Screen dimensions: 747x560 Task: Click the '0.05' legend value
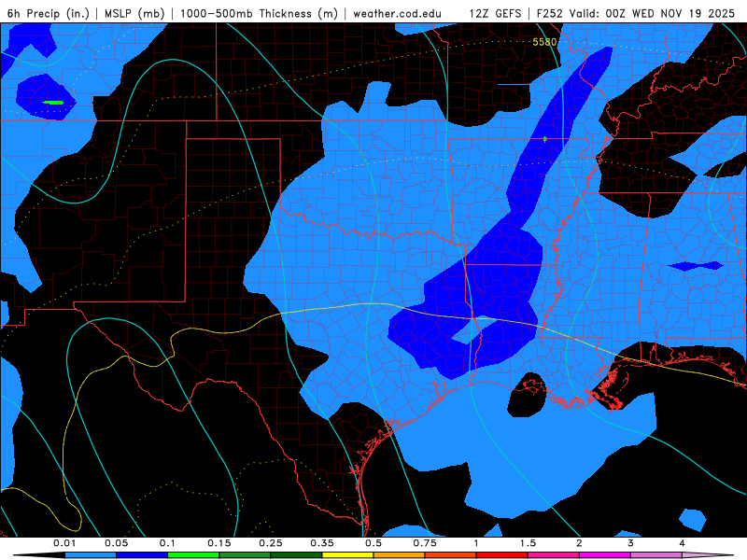point(116,543)
